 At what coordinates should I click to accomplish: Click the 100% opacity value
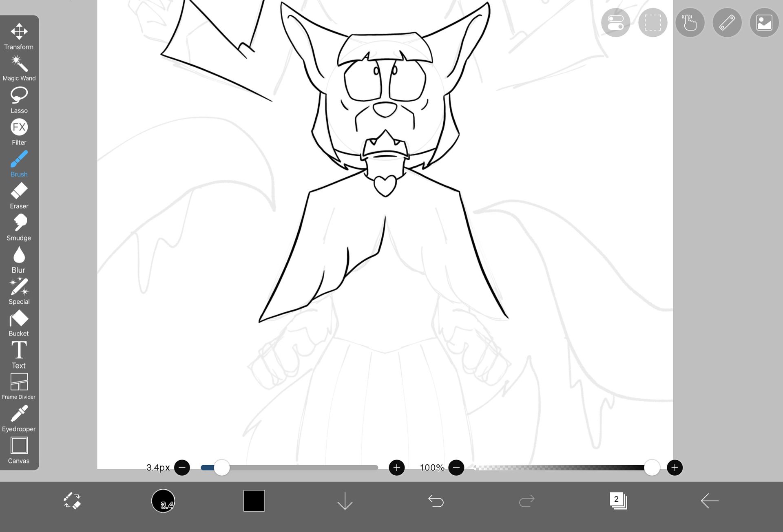pyautogui.click(x=432, y=468)
